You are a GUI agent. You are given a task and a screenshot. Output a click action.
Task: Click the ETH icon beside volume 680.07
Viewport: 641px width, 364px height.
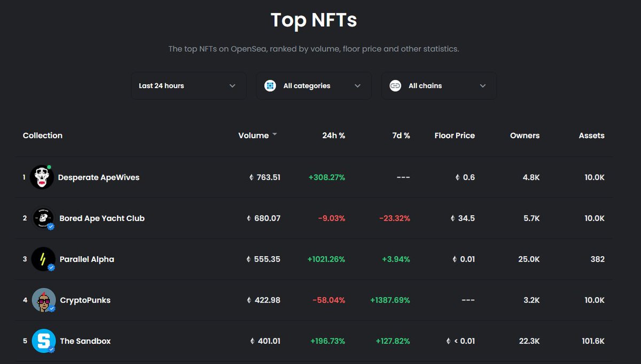coord(248,218)
